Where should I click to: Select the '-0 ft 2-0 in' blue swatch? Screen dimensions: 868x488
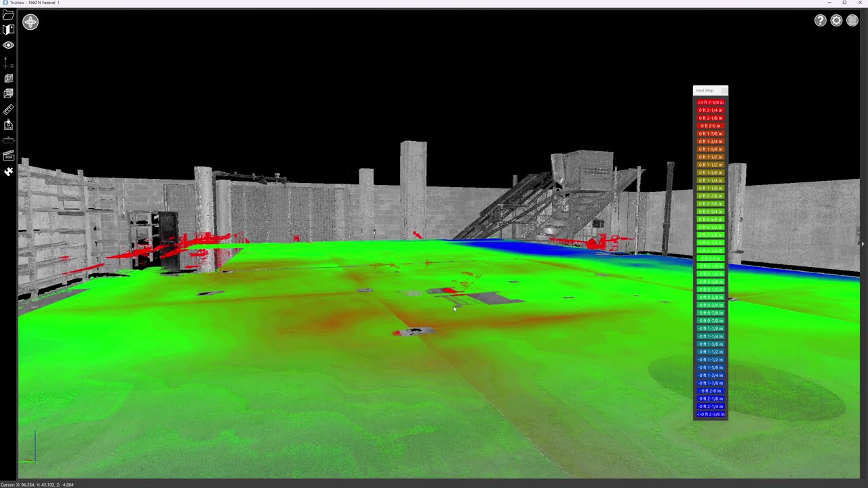pos(711,390)
